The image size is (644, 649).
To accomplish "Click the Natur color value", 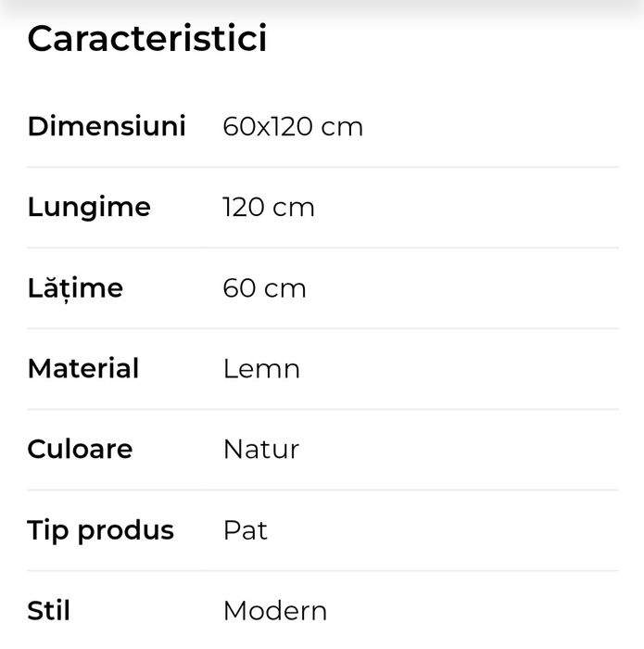I will [261, 449].
